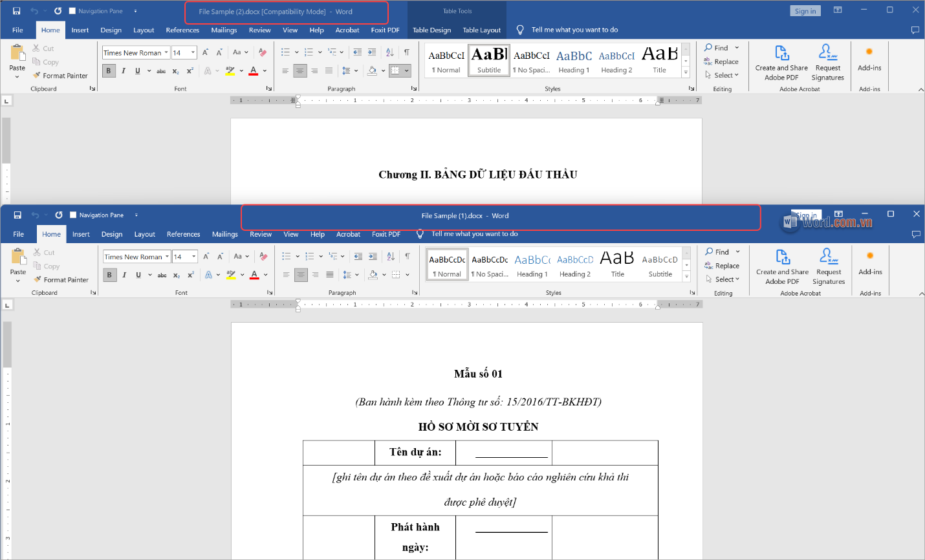The width and height of the screenshot is (925, 560).
Task: Click Create and Share Adobe PDF
Action: point(781,61)
